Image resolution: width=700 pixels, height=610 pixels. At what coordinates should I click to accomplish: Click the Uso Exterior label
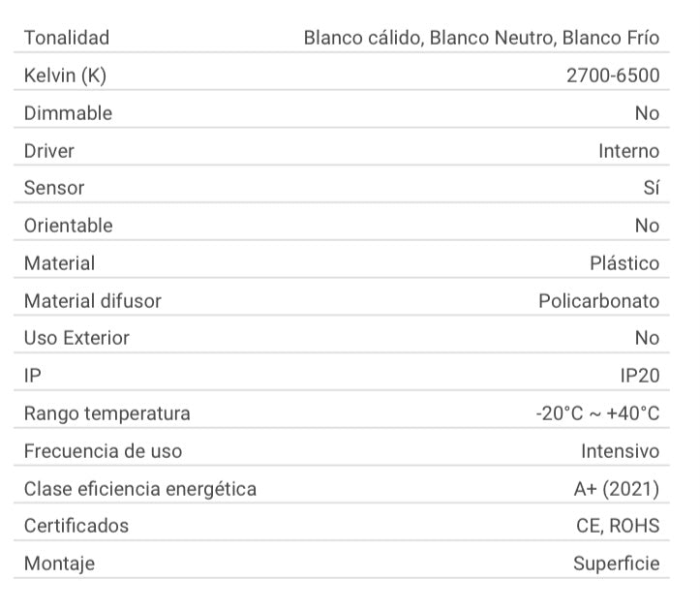pyautogui.click(x=76, y=338)
